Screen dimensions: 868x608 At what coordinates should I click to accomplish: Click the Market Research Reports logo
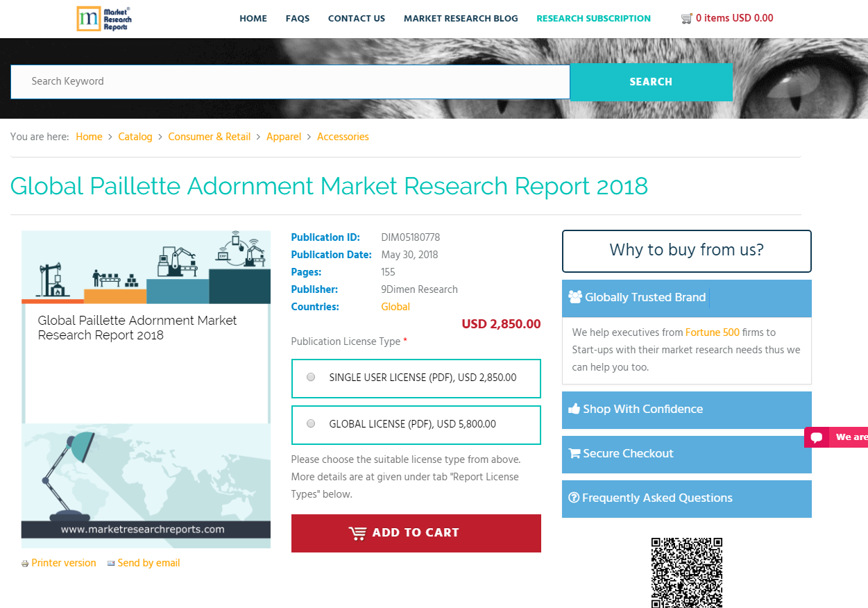tap(104, 19)
